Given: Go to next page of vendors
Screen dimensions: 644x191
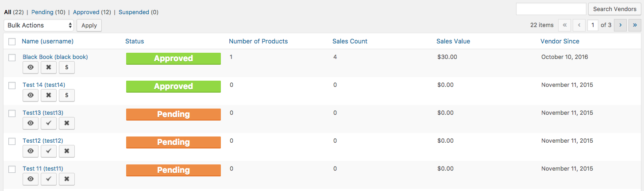Looking at the screenshot, I should (x=621, y=25).
